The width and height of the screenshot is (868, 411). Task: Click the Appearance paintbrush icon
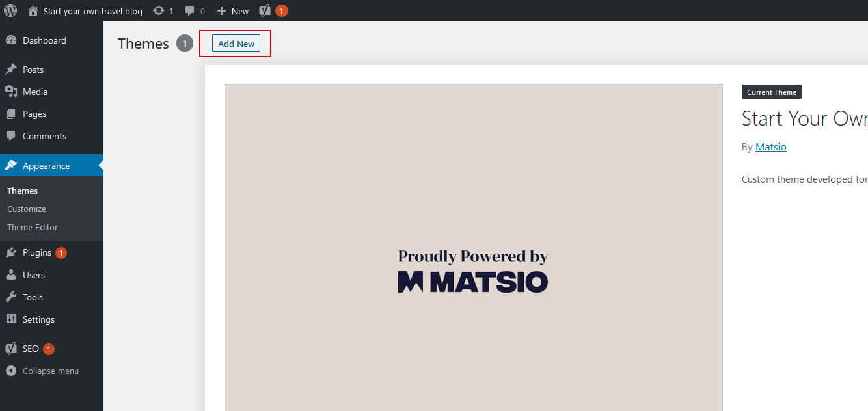point(11,166)
